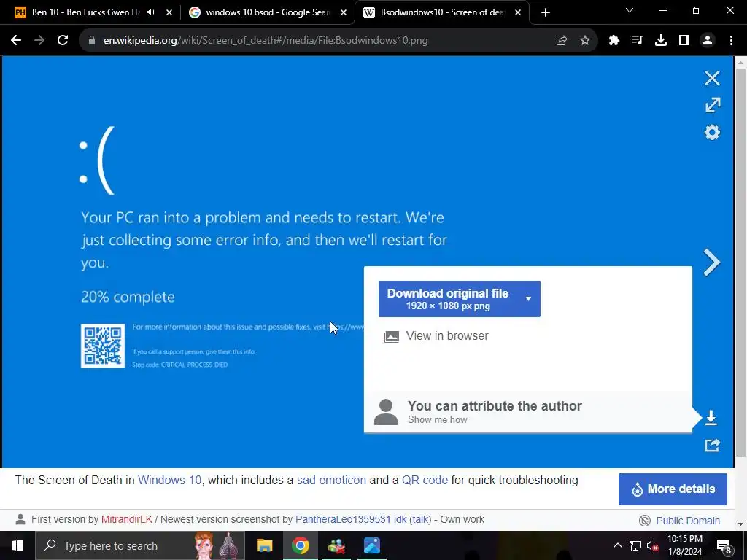Close the windows 10 bsod Google tab
Screen dimensions: 747x560
click(344, 13)
